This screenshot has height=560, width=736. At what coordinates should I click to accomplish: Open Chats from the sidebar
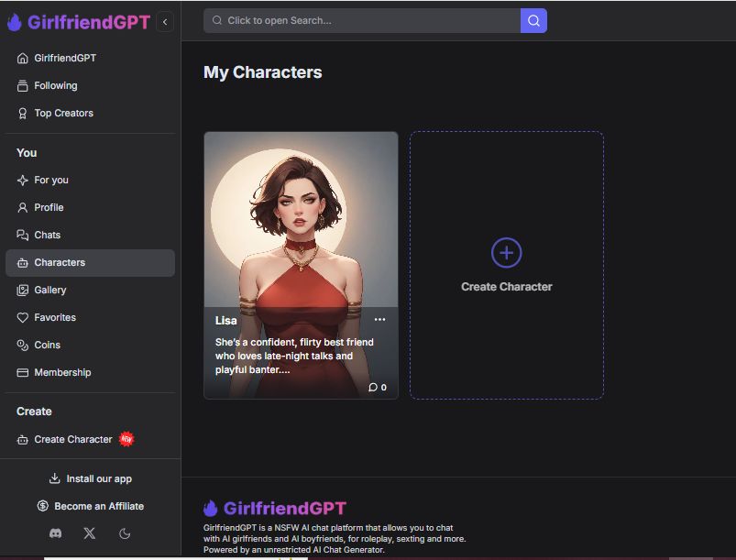point(47,235)
